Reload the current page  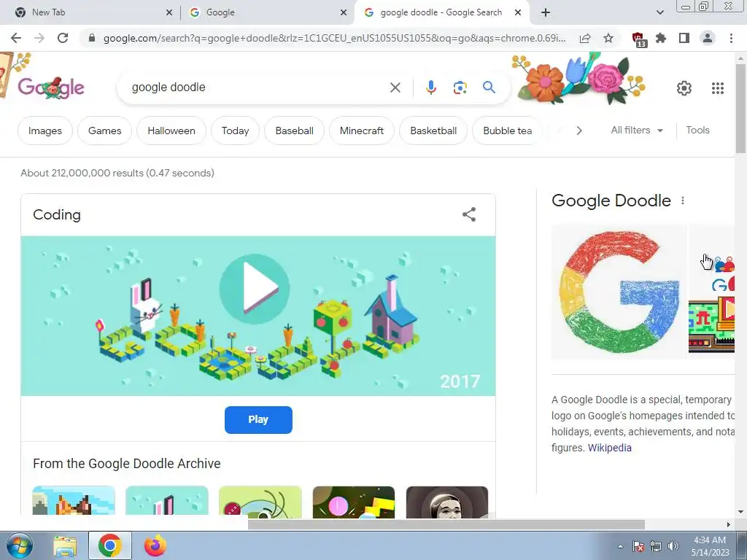tap(63, 38)
